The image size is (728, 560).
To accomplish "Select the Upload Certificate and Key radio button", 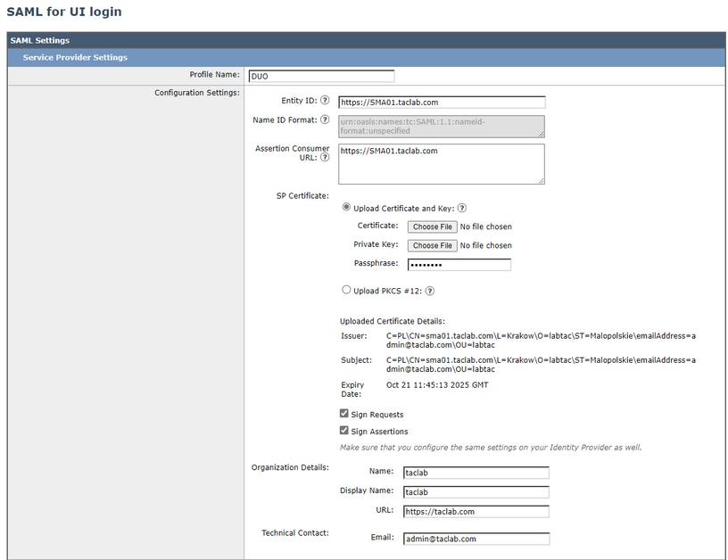I will click(346, 207).
